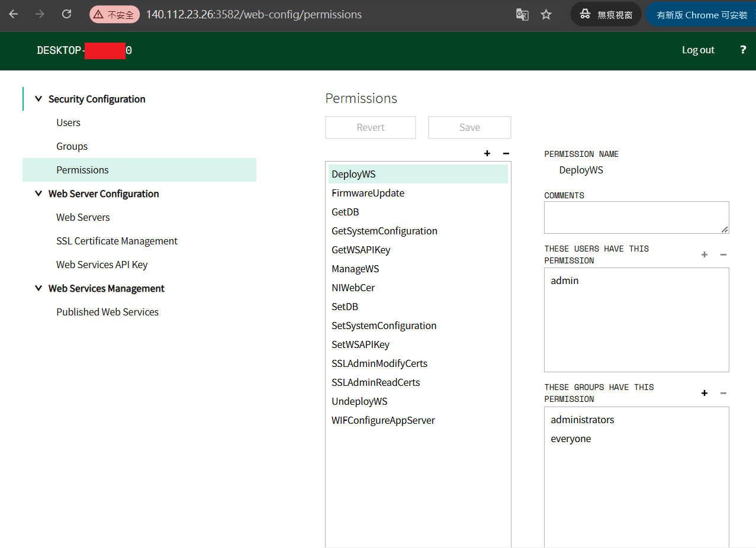This screenshot has width=756, height=548.
Task: Select Permissions in the sidebar
Action: coord(139,170)
